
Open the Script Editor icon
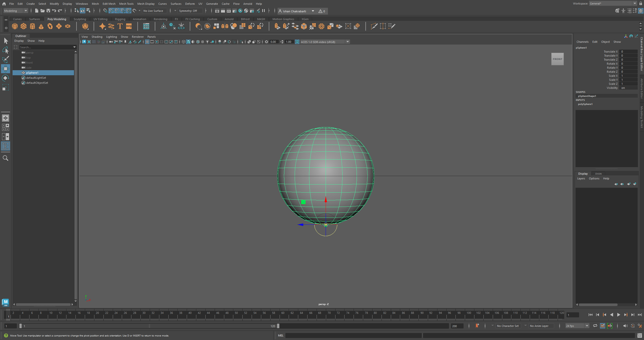[x=640, y=335]
